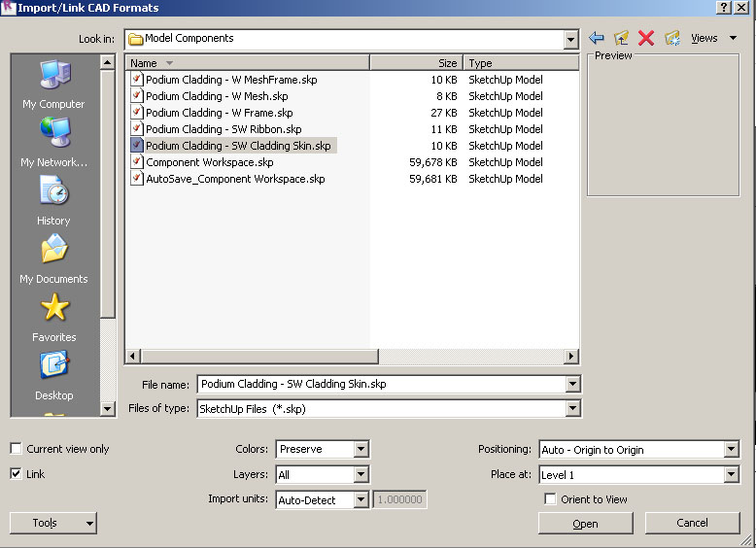Viewport: 756px width, 548px height.
Task: Click the red X Delete icon
Action: [x=646, y=38]
